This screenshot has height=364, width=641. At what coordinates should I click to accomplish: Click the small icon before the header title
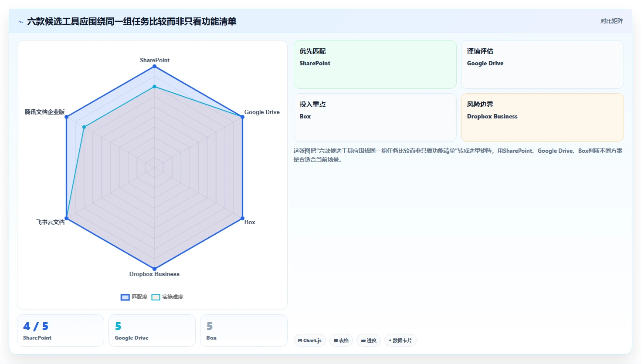20,22
